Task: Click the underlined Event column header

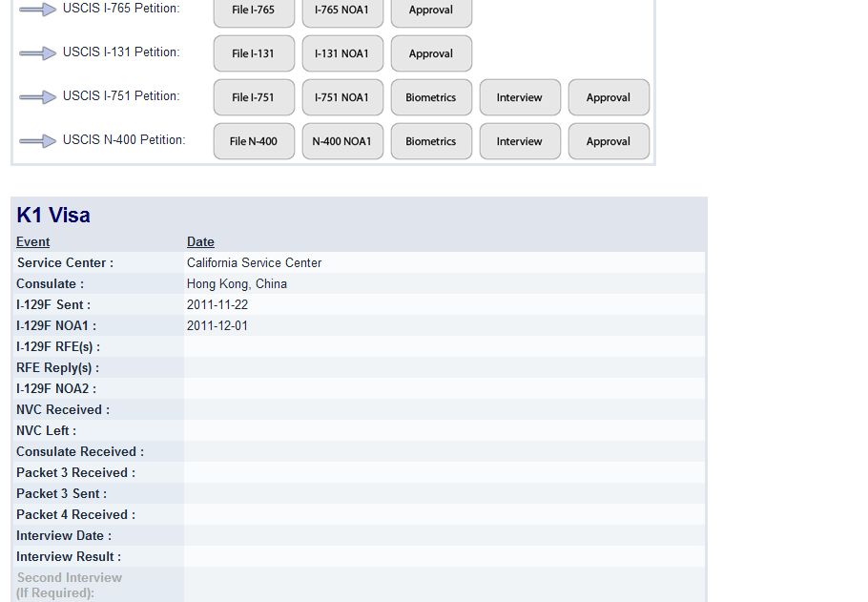Action: (32, 242)
